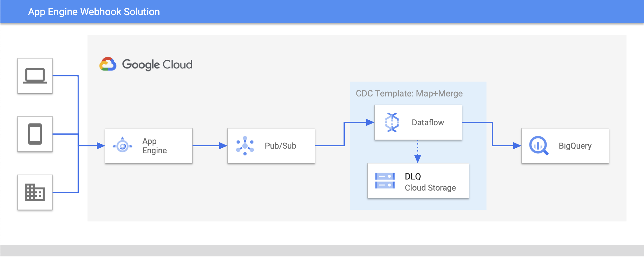
Task: Select the "BigQuery" label
Action: point(575,146)
